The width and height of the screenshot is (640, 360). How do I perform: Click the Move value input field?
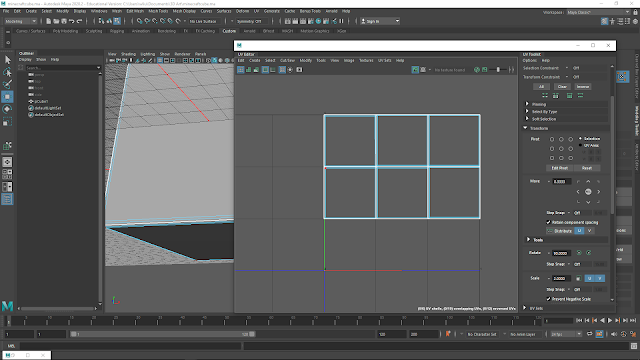561,182
